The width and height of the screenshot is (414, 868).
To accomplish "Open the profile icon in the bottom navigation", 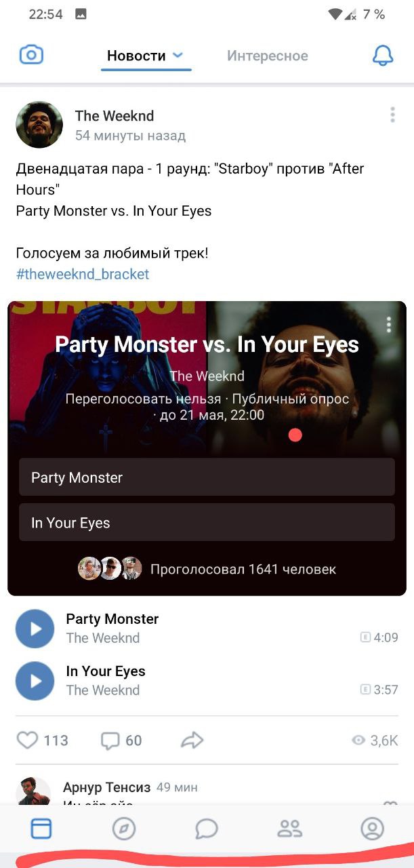I will coord(372,828).
